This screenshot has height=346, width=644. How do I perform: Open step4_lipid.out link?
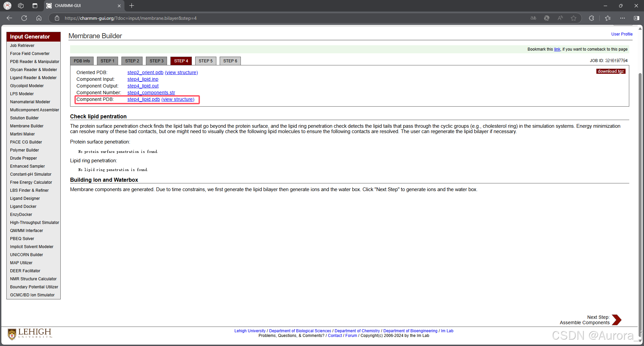tap(143, 86)
